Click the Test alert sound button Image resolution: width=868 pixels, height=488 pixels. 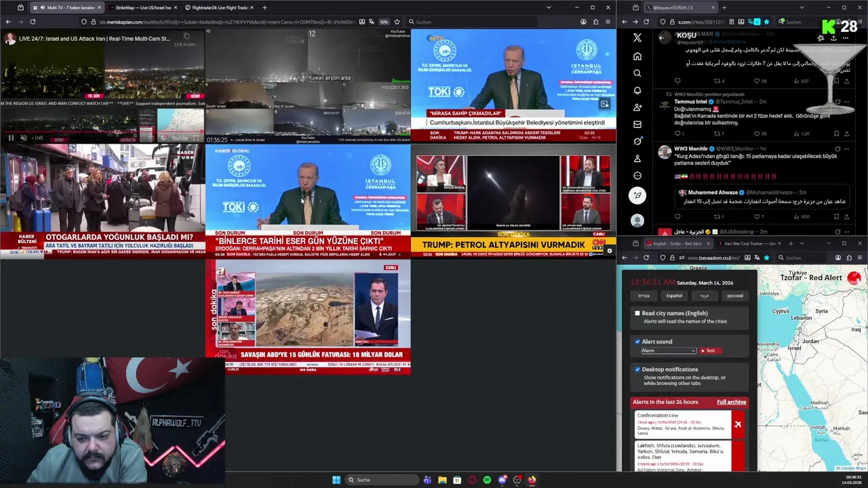710,350
